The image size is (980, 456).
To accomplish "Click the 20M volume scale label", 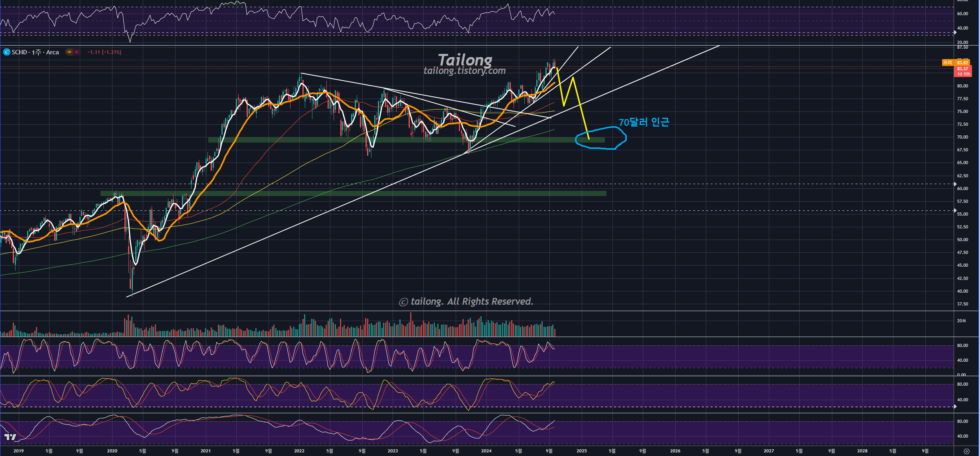I will (961, 321).
